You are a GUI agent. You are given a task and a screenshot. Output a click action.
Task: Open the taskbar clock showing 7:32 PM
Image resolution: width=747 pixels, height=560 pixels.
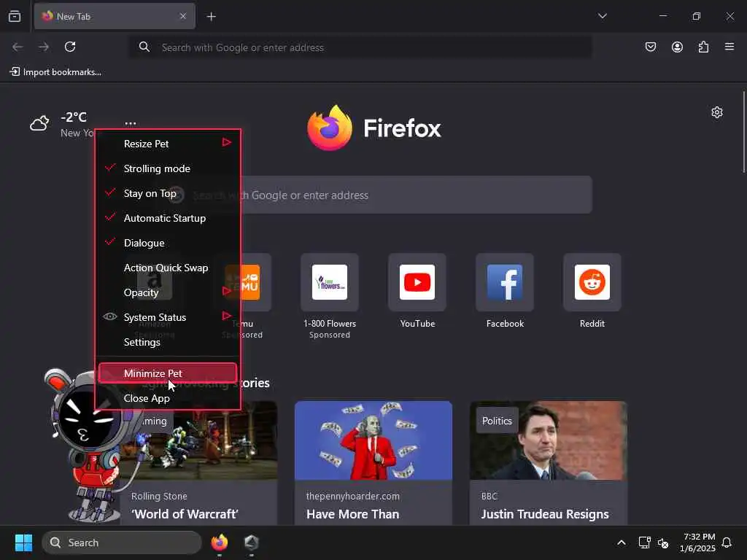pos(697,542)
